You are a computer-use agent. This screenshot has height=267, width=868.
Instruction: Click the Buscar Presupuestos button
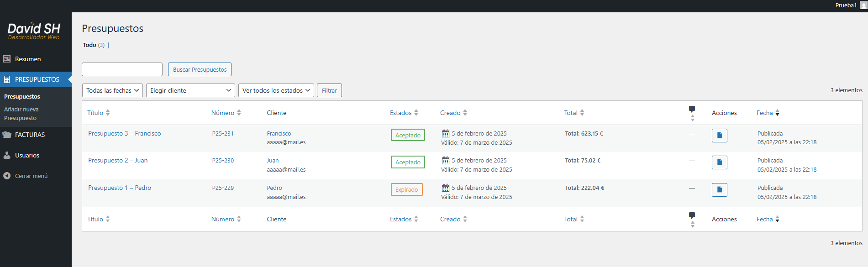pos(200,69)
